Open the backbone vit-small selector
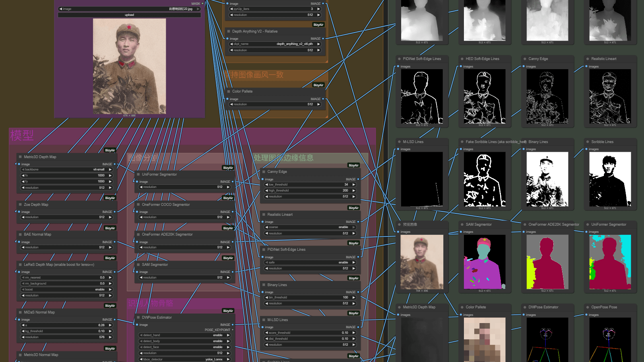The image size is (644, 362). pyautogui.click(x=67, y=170)
